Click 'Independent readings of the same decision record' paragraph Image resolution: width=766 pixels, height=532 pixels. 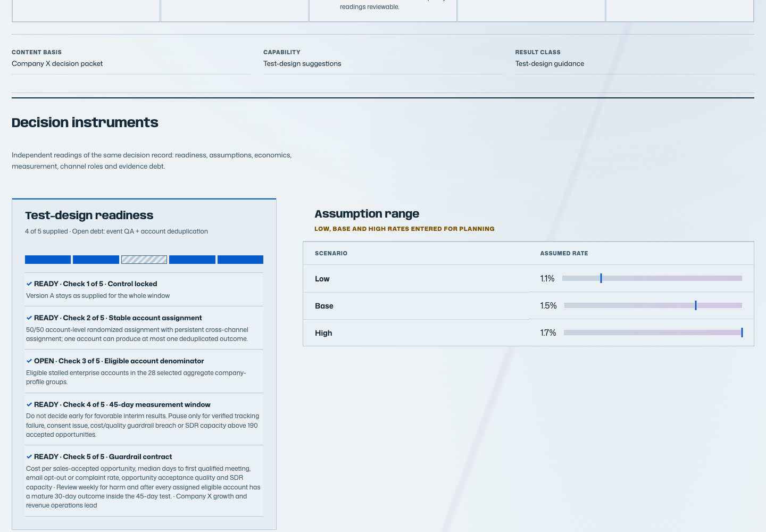pyautogui.click(x=152, y=161)
